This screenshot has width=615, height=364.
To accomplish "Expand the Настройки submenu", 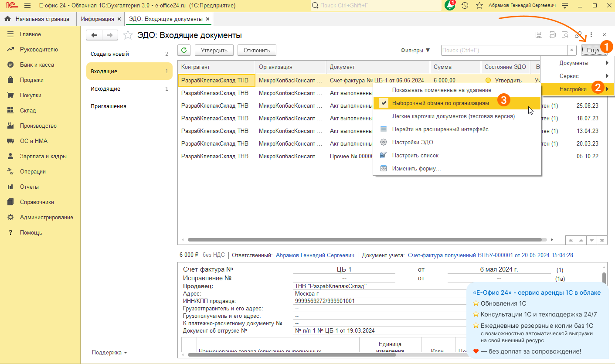I will tap(578, 89).
